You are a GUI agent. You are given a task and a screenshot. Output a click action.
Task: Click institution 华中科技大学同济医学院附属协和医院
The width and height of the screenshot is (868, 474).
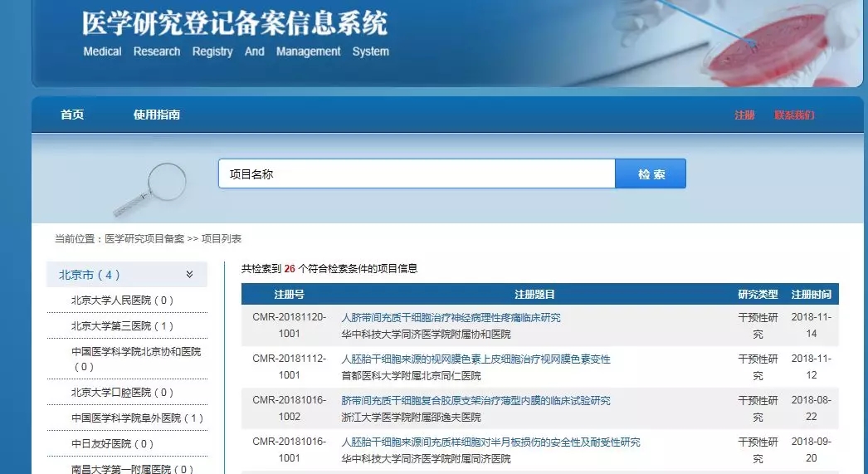point(426,335)
